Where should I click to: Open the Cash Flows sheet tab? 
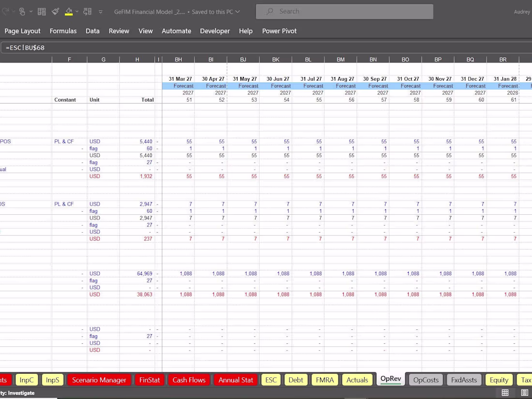(x=189, y=380)
